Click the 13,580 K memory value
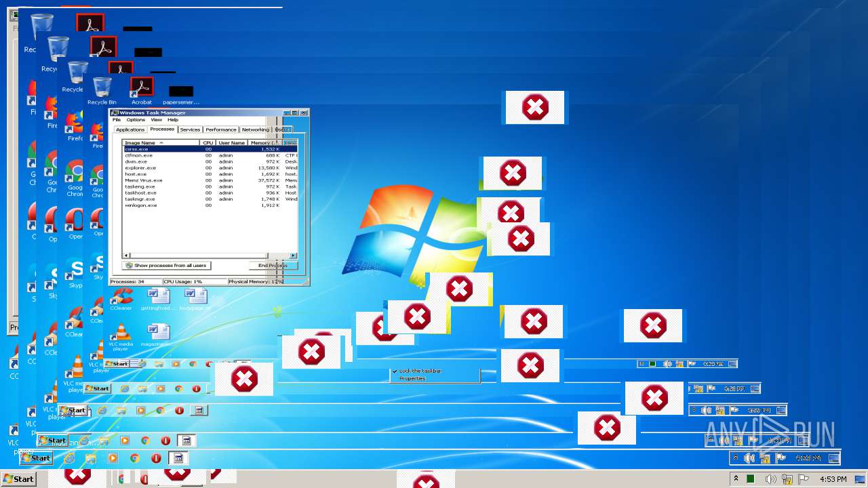This screenshot has width=868, height=488. pos(269,168)
